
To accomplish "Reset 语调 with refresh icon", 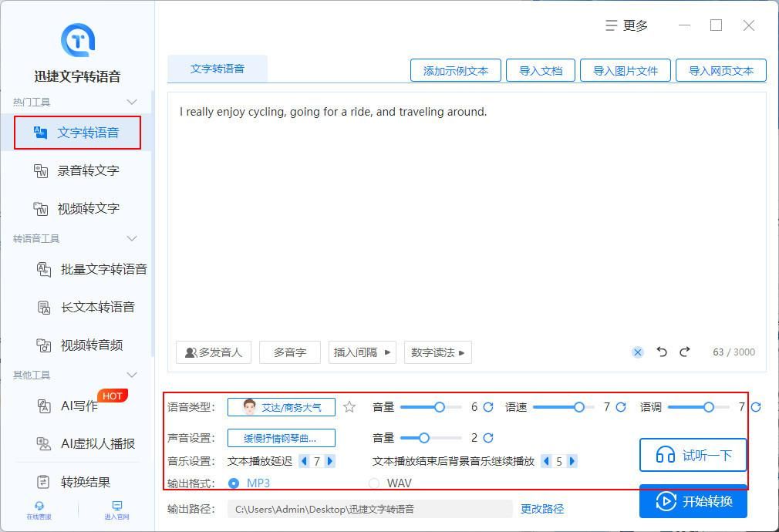I will (x=756, y=407).
